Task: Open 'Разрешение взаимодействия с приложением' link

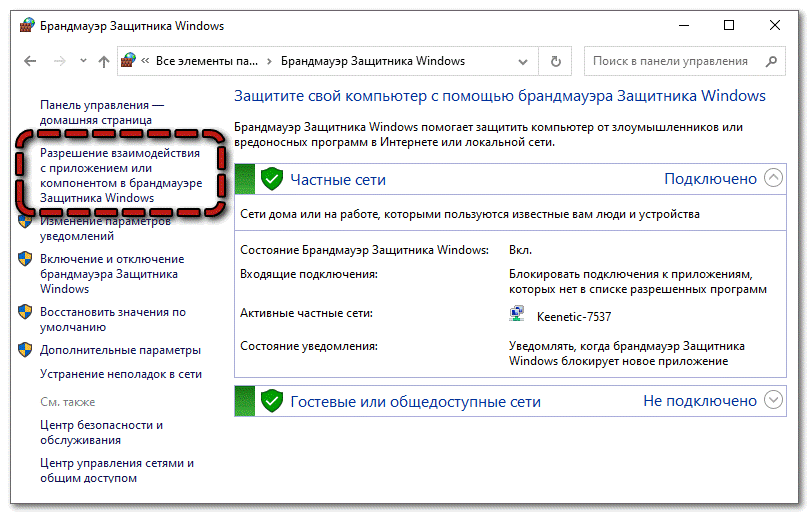Action: click(121, 176)
